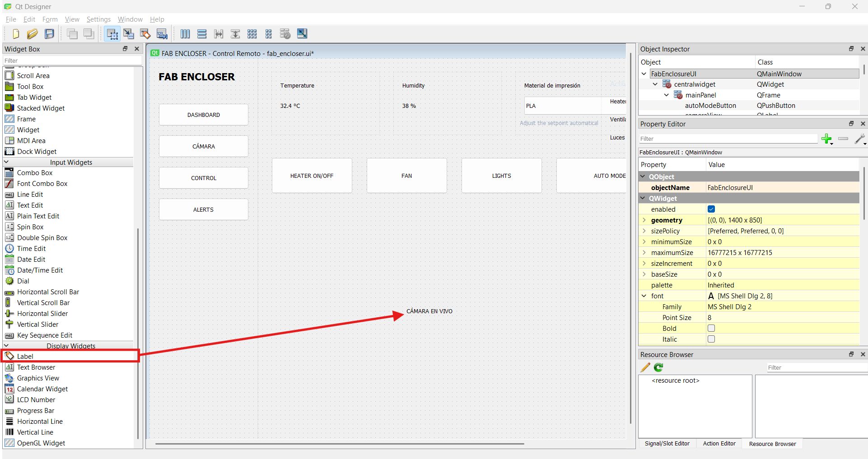Focus the Property Editor filter field

(x=728, y=139)
